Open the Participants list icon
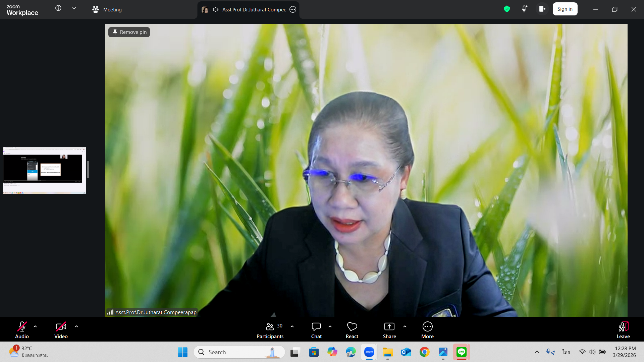Screen dimensions: 644x362 pyautogui.click(x=270, y=327)
